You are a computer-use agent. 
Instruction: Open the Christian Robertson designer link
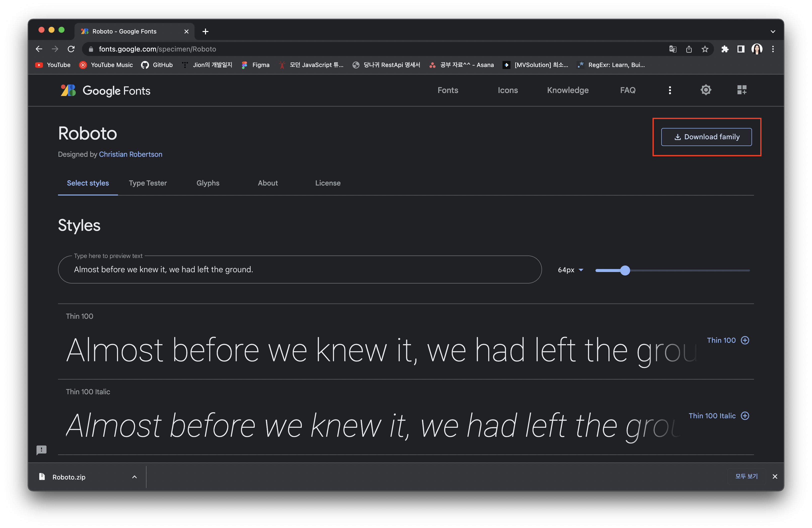pyautogui.click(x=130, y=154)
